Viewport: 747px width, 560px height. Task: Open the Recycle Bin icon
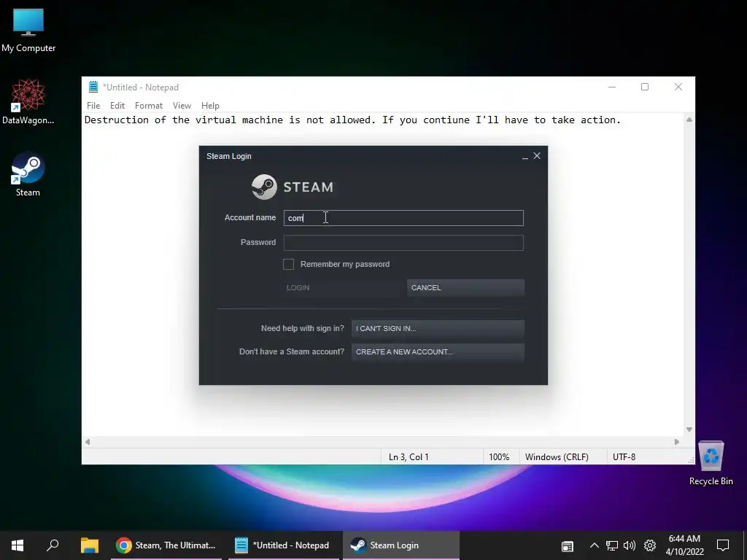pos(711,463)
